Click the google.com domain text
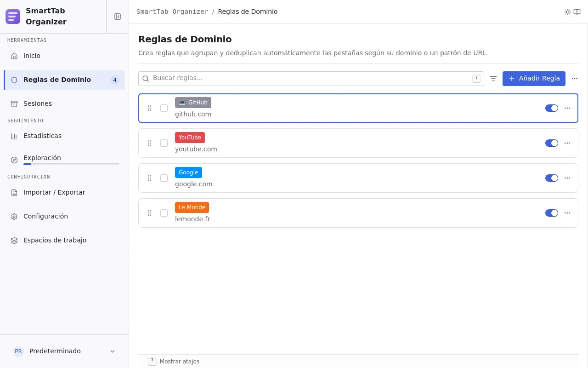 (194, 184)
